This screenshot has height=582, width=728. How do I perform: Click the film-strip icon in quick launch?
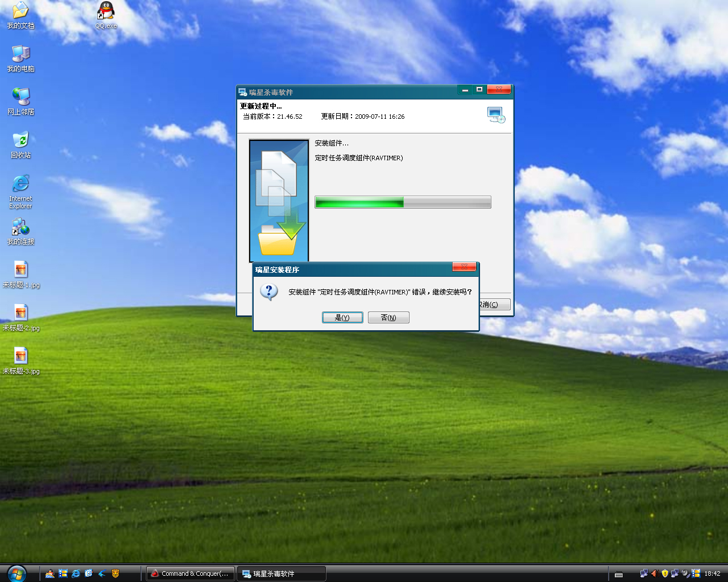[x=63, y=573]
